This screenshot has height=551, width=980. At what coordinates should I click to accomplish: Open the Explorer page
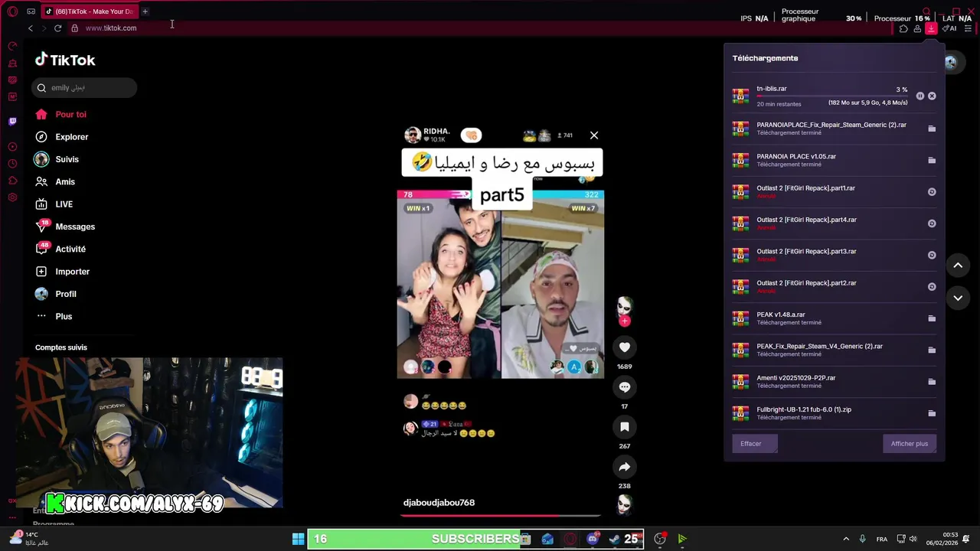[61, 137]
